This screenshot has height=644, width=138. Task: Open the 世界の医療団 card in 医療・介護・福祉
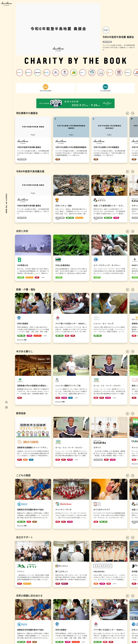[33, 318]
